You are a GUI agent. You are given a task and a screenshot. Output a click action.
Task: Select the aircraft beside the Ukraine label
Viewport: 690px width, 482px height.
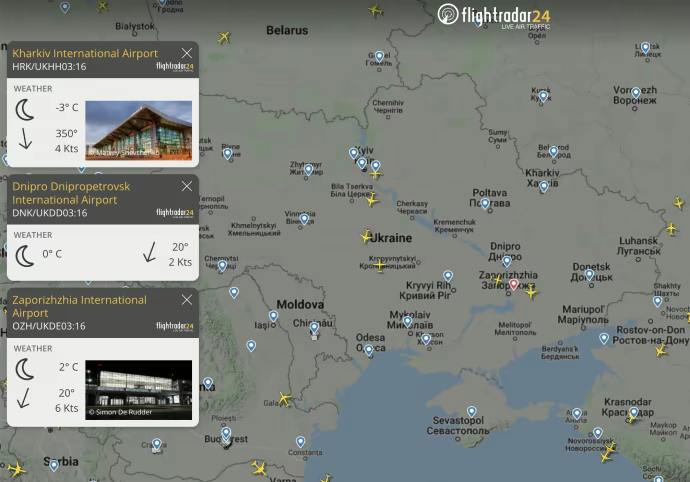click(367, 237)
